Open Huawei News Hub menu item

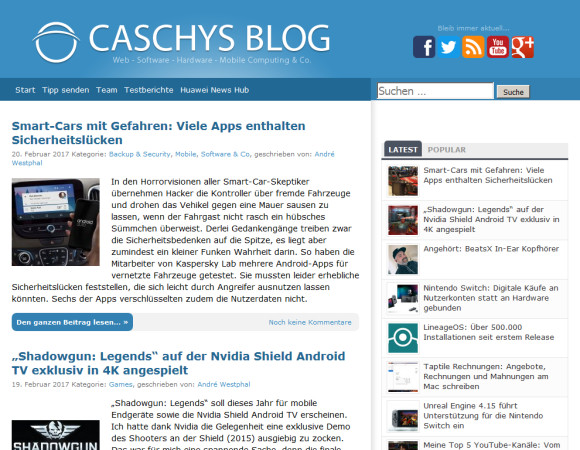click(215, 90)
